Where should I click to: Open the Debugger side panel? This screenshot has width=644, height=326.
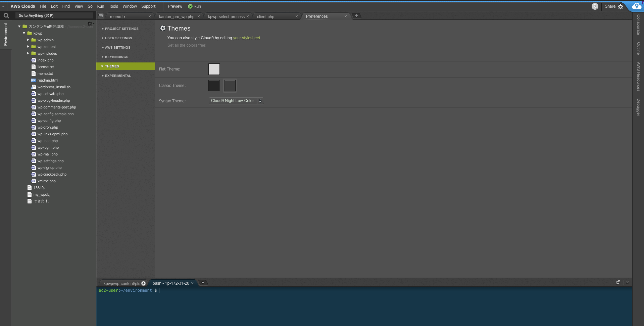638,107
